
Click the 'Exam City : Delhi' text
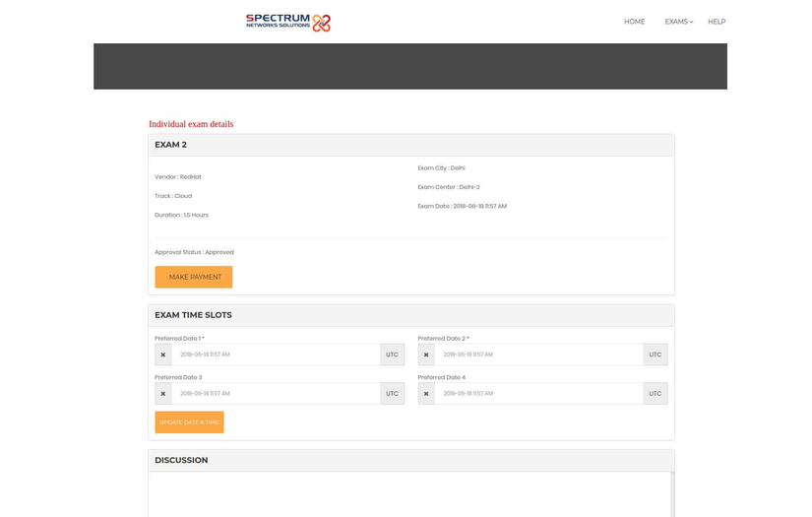(x=441, y=168)
